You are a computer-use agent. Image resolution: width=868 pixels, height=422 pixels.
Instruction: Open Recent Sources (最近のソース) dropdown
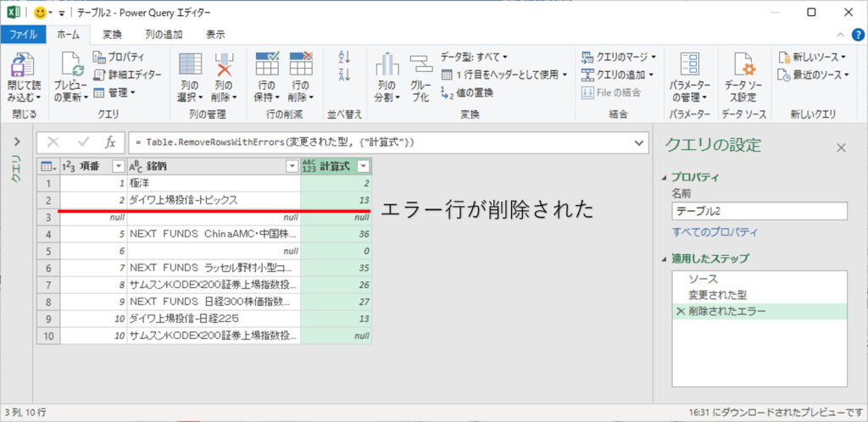(813, 75)
